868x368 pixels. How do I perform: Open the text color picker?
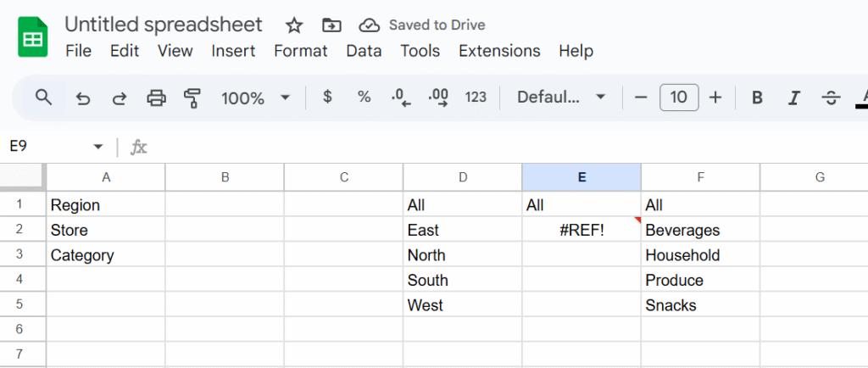[862, 98]
